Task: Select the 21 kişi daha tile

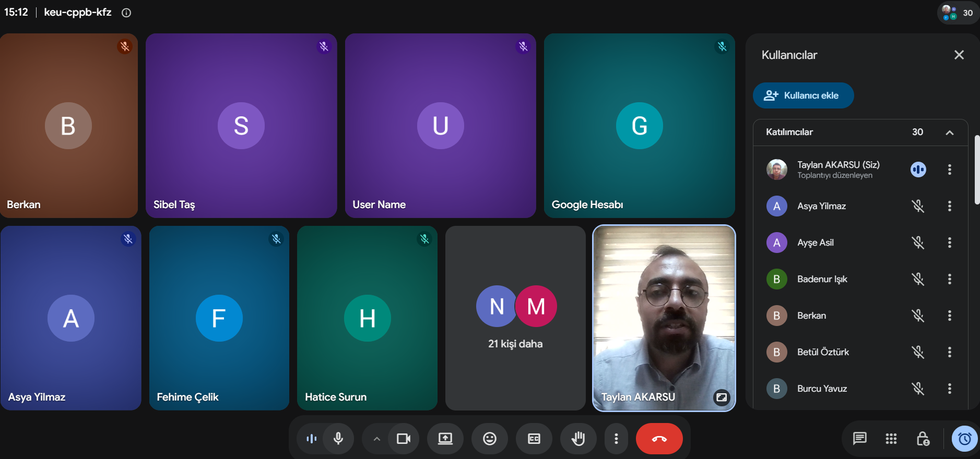Action: coord(515,318)
